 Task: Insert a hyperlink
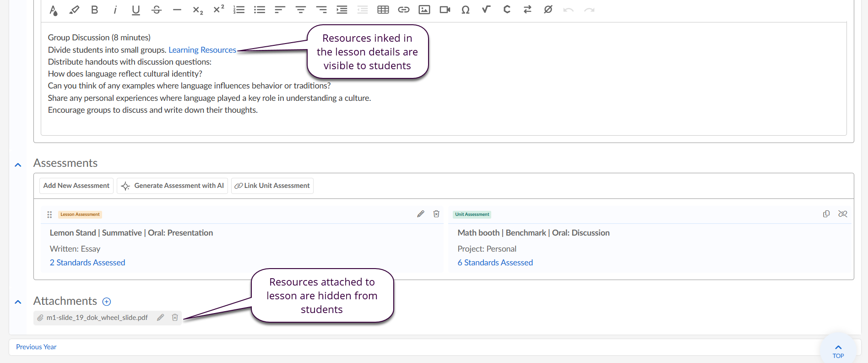coord(404,10)
